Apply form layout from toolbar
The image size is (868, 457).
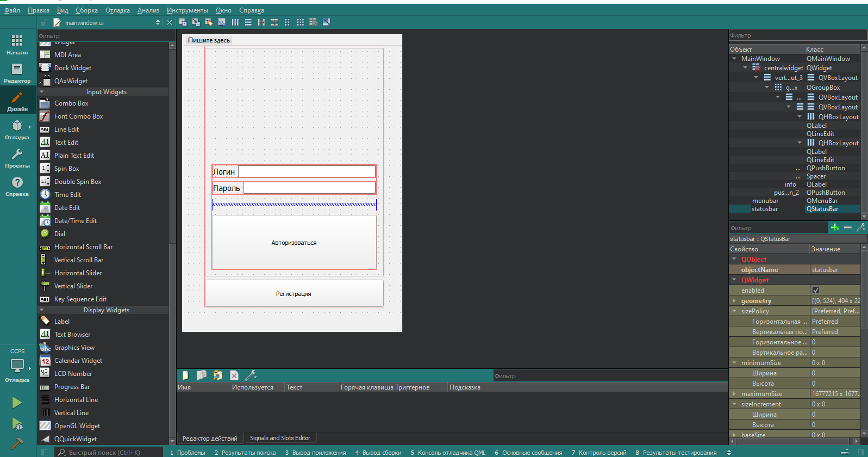point(288,22)
